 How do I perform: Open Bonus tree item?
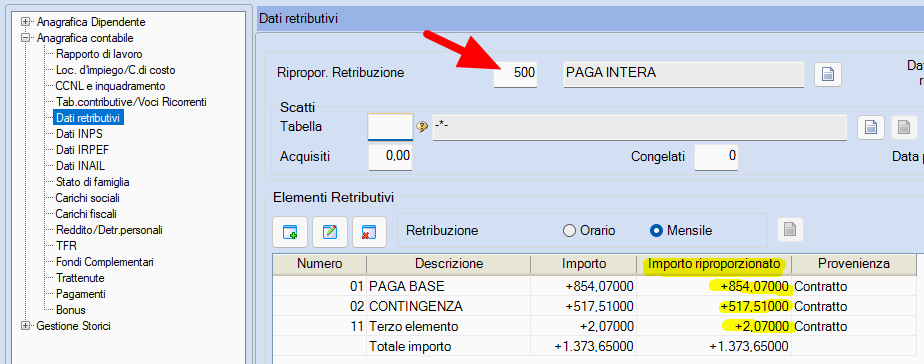point(70,309)
